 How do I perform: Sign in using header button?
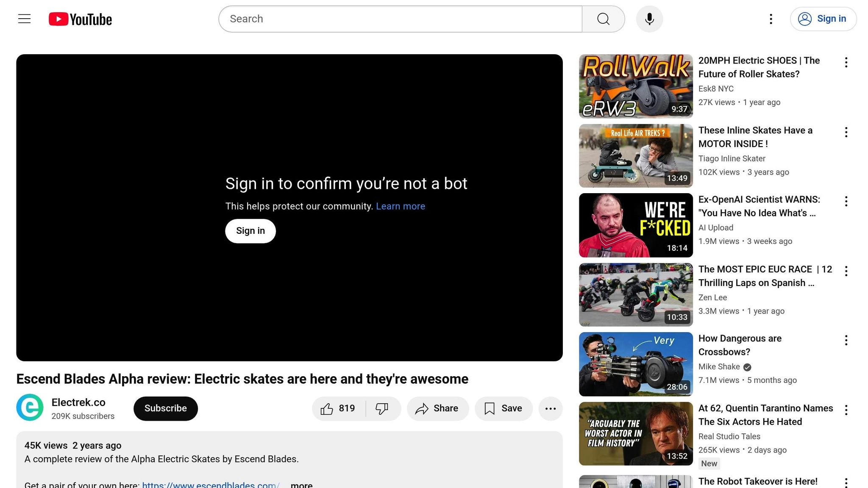pos(823,19)
